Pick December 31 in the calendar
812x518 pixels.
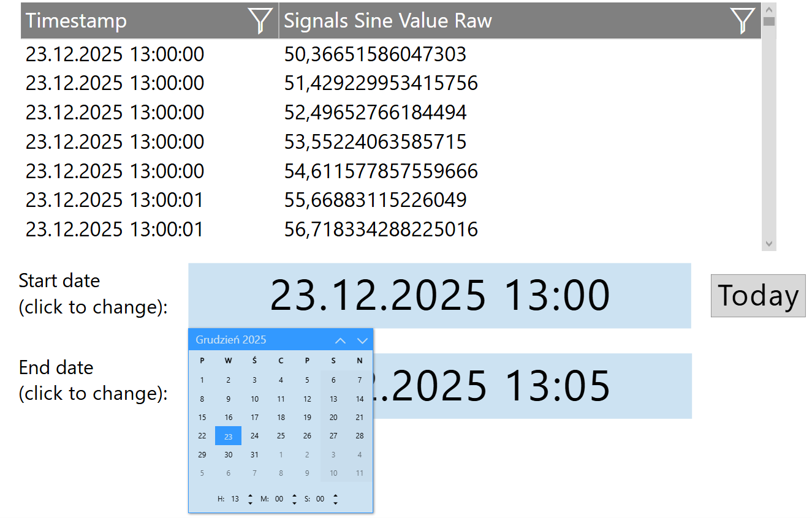click(x=254, y=455)
